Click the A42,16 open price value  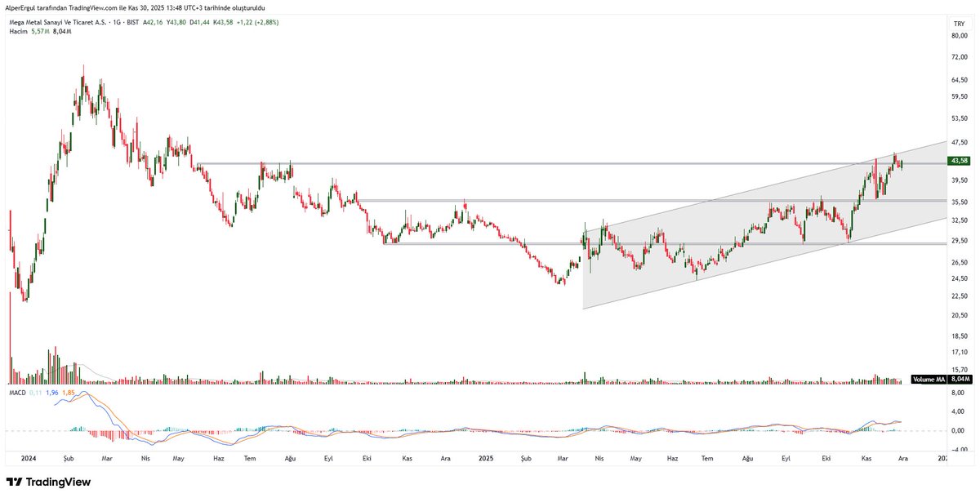(x=154, y=22)
